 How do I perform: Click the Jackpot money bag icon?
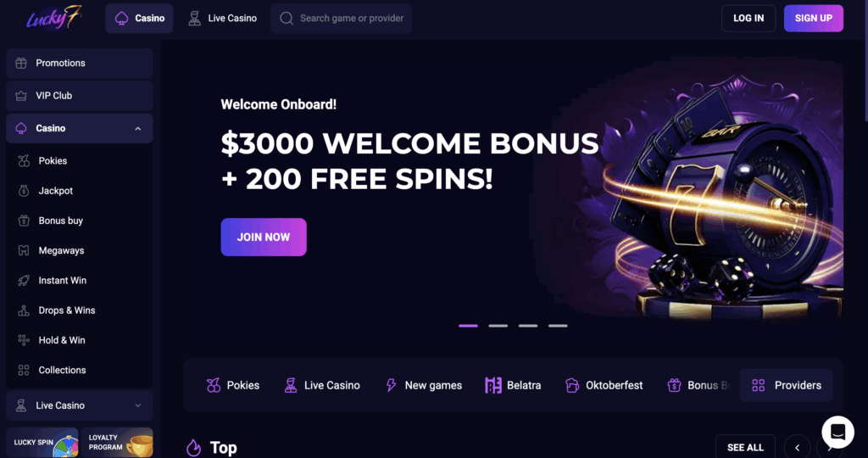24,191
